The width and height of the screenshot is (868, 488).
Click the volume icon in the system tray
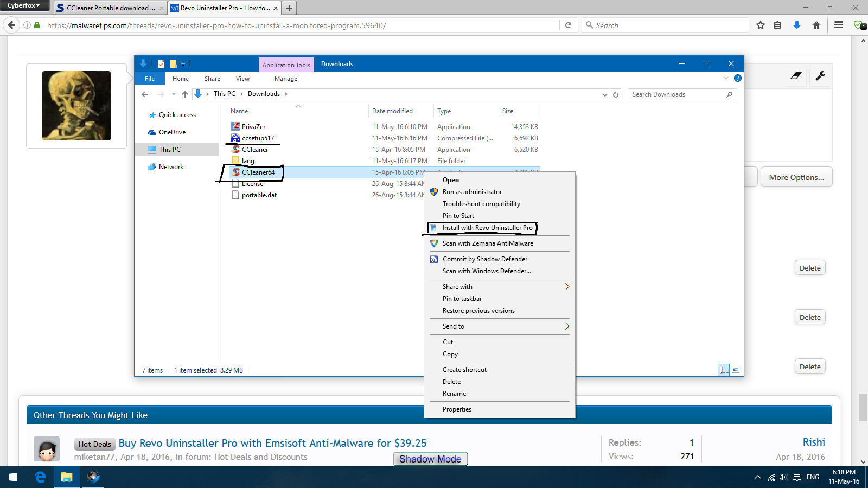[x=783, y=477]
